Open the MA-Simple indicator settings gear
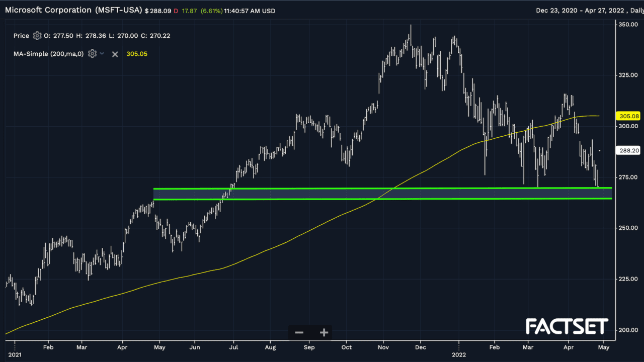Image resolution: width=644 pixels, height=362 pixels. [92, 54]
